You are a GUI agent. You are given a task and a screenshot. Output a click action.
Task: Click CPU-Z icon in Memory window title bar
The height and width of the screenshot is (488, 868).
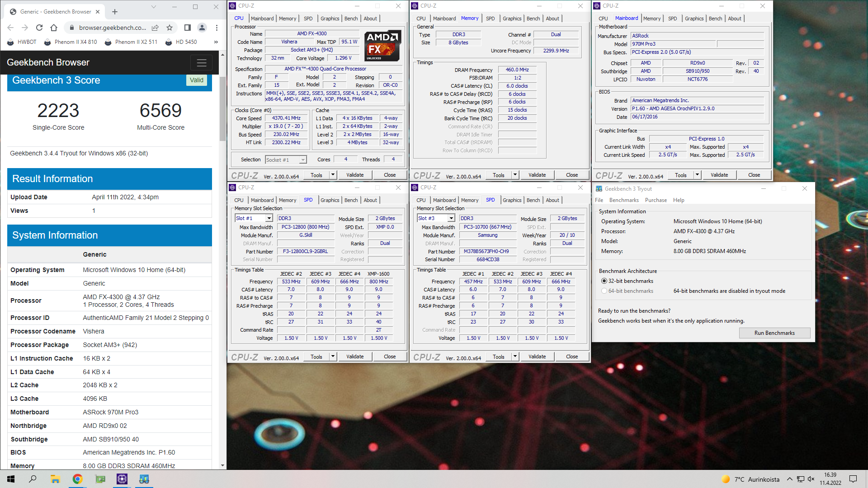click(415, 6)
